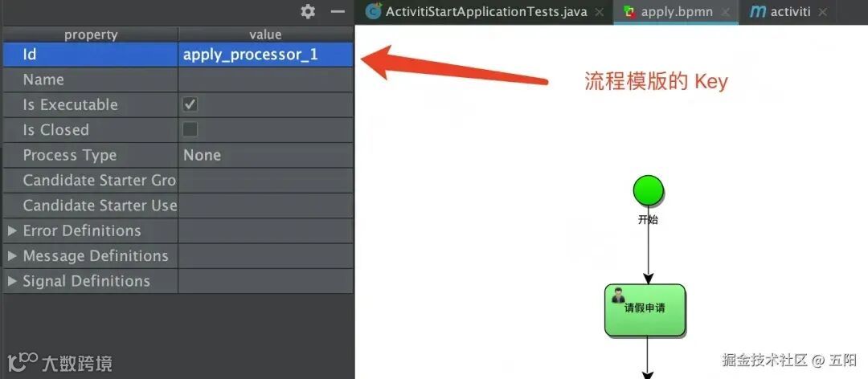
Task: Check the Is Closed checkbox
Action: [190, 129]
